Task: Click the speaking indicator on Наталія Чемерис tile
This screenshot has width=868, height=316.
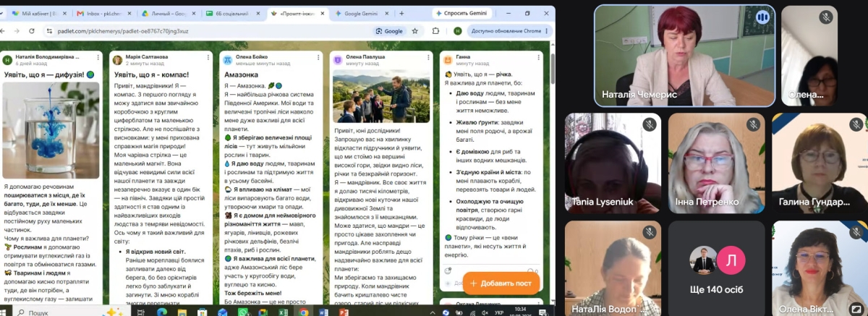Action: (761, 17)
